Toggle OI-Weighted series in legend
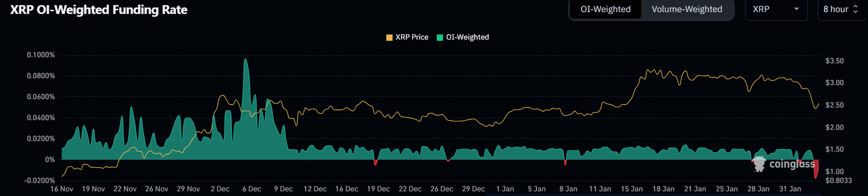This screenshot has height=196, width=868. (x=463, y=37)
